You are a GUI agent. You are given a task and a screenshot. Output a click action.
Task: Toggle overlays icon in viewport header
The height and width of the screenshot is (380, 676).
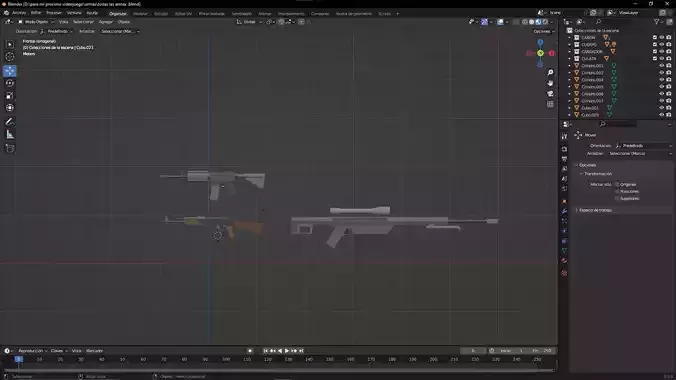tap(500, 22)
